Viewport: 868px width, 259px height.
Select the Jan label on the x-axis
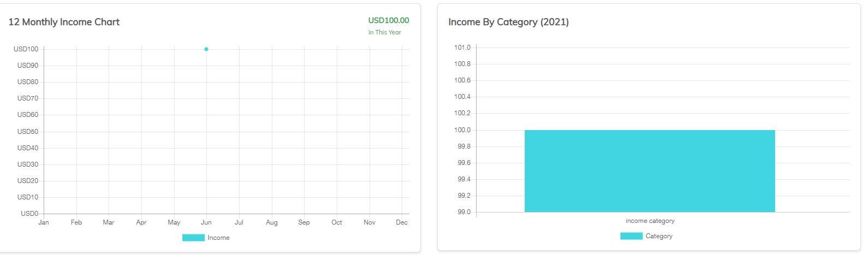44,222
